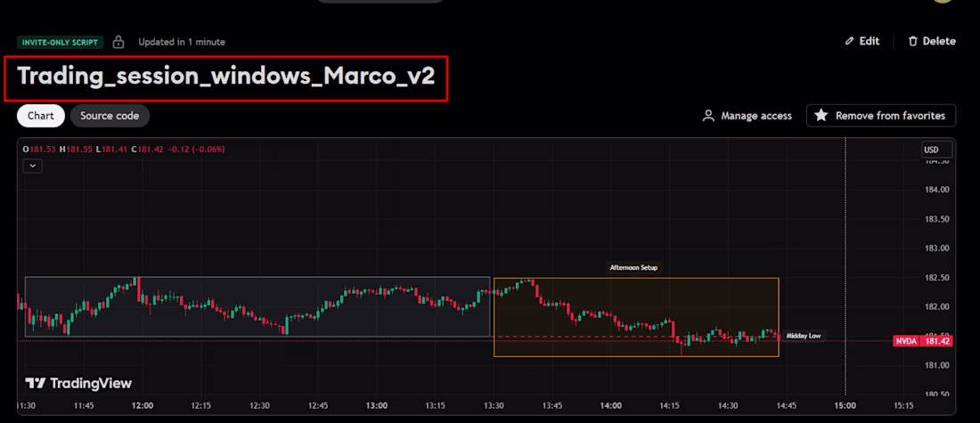Click Remove from favorites button
The image size is (980, 423).
pos(880,116)
